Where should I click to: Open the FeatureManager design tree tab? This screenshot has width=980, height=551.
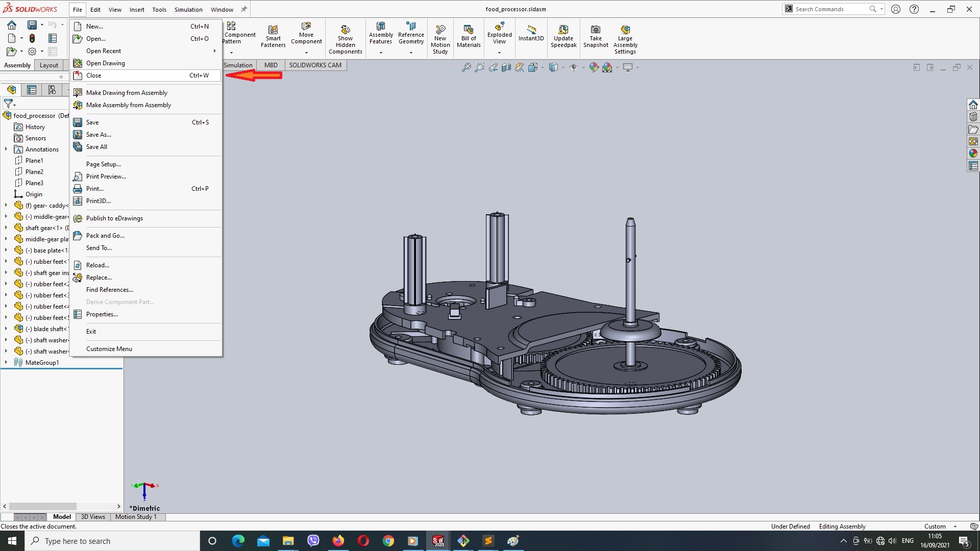coord(11,90)
